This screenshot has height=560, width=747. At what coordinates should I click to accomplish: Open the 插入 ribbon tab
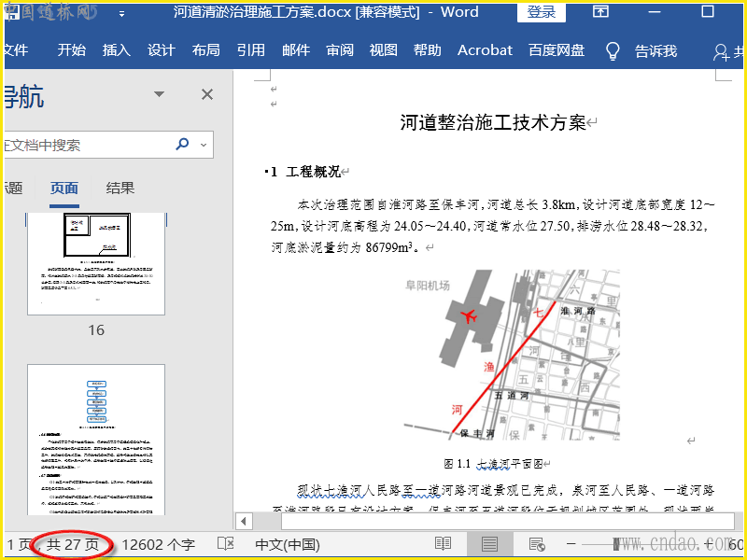click(117, 50)
